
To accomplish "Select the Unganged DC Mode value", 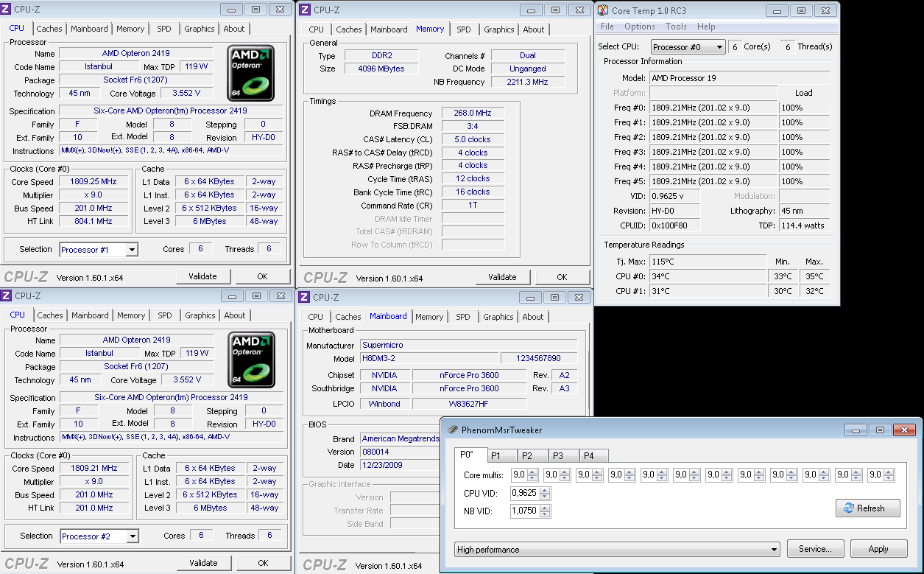I will (528, 69).
